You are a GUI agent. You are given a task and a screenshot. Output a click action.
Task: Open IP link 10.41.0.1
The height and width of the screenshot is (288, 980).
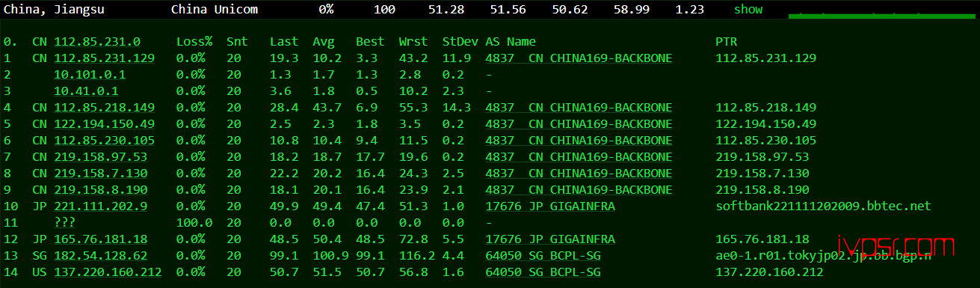86,91
